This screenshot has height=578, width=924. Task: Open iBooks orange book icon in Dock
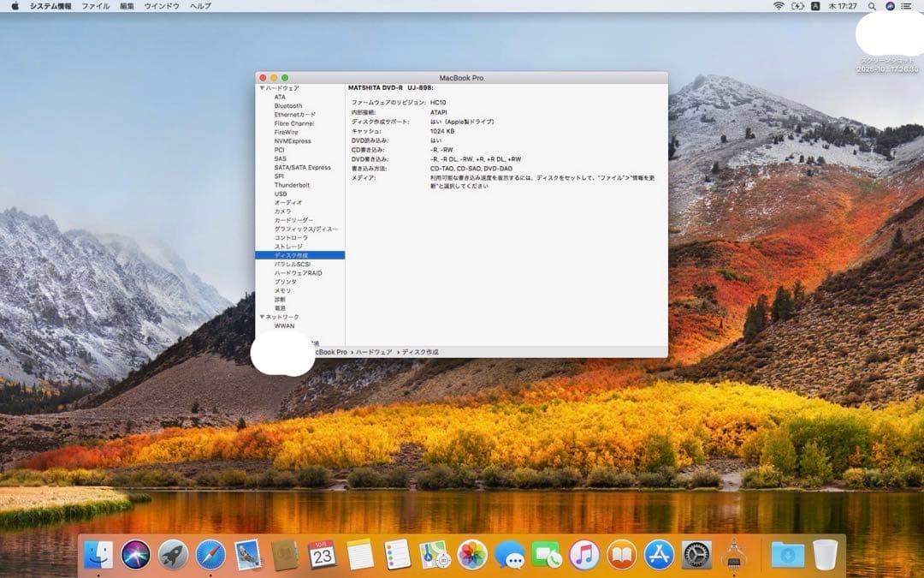coord(622,555)
